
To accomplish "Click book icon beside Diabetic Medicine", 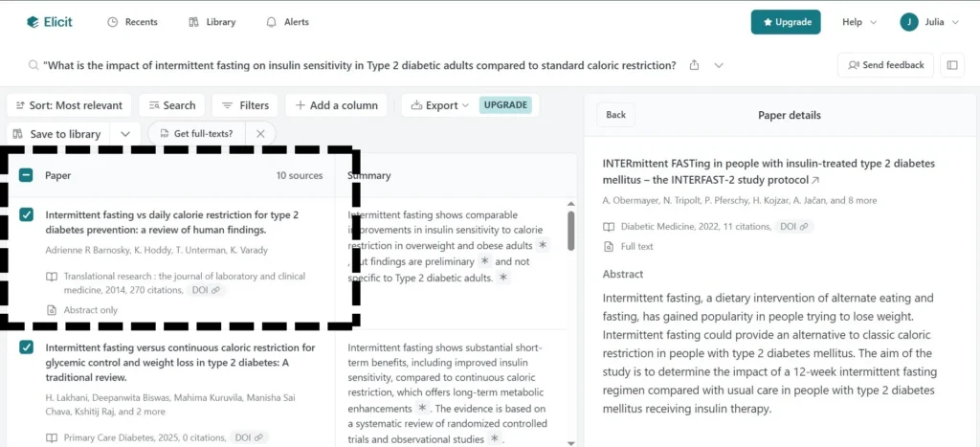I will [609, 226].
